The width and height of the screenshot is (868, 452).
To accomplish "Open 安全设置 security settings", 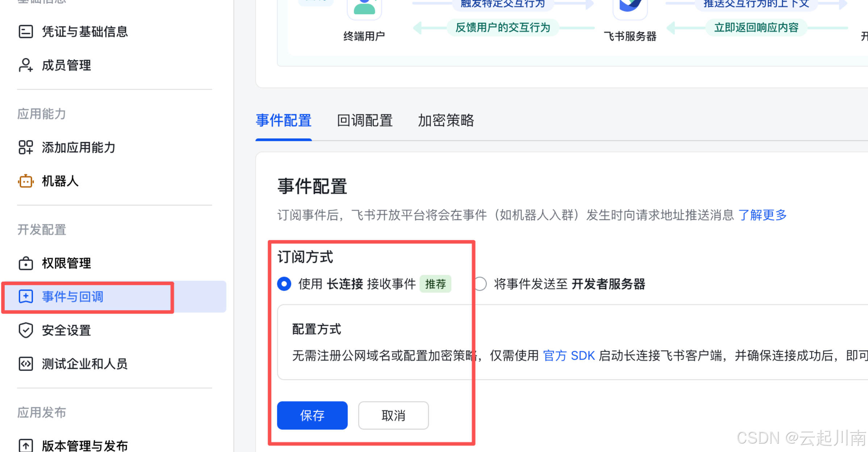I will click(x=66, y=330).
